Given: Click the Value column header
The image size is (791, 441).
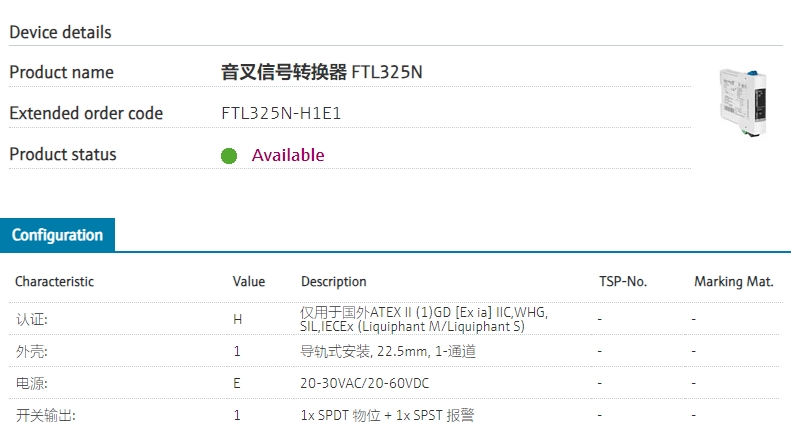Looking at the screenshot, I should [x=249, y=282].
